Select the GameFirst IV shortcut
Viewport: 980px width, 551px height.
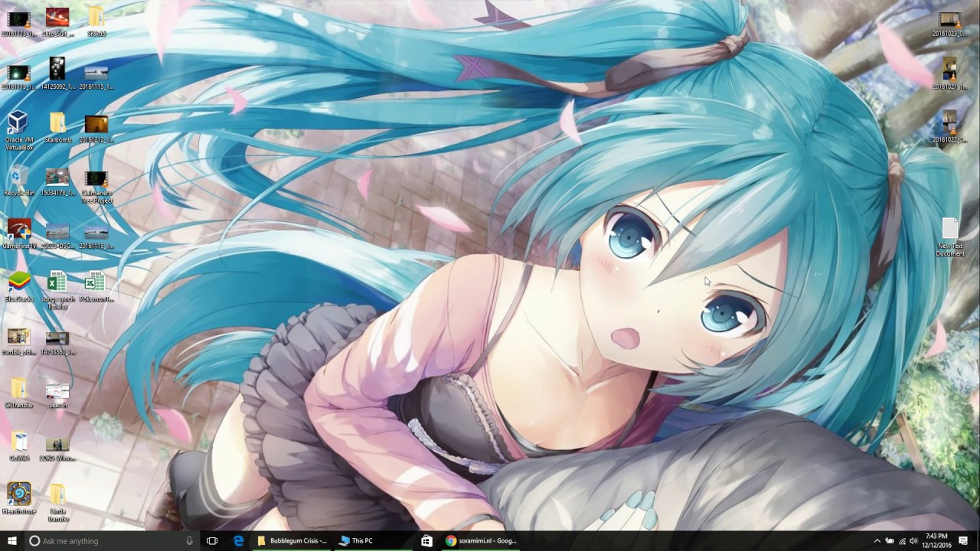pos(18,236)
